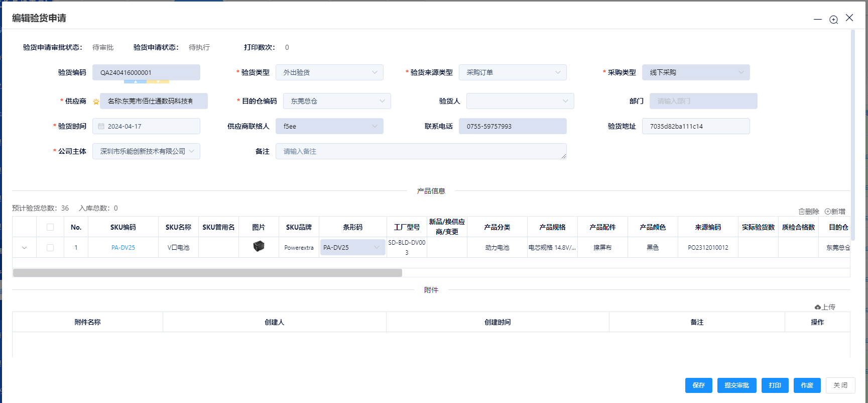This screenshot has height=403, width=868.
Task: Click the 上传 cloud upload icon
Action: click(818, 307)
